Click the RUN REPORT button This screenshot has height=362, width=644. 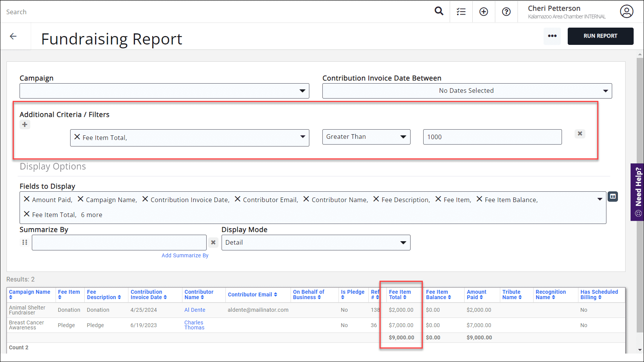(600, 36)
